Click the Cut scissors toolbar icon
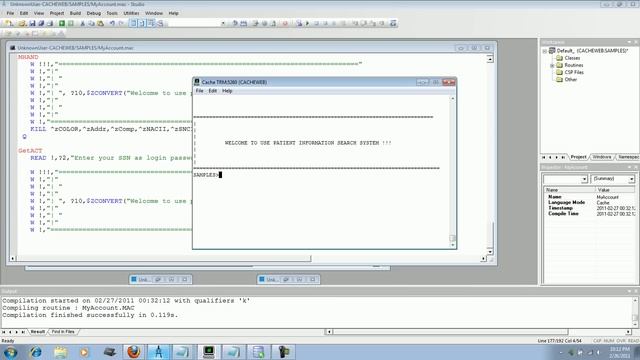Screen dimensions: 640x360 [x=82, y=24]
